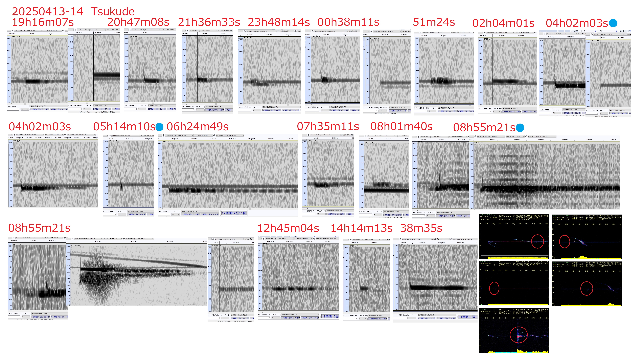Viewport: 644px width, 364px height.
Task: Click microphone icon in 38m35s panel
Action: (400, 239)
